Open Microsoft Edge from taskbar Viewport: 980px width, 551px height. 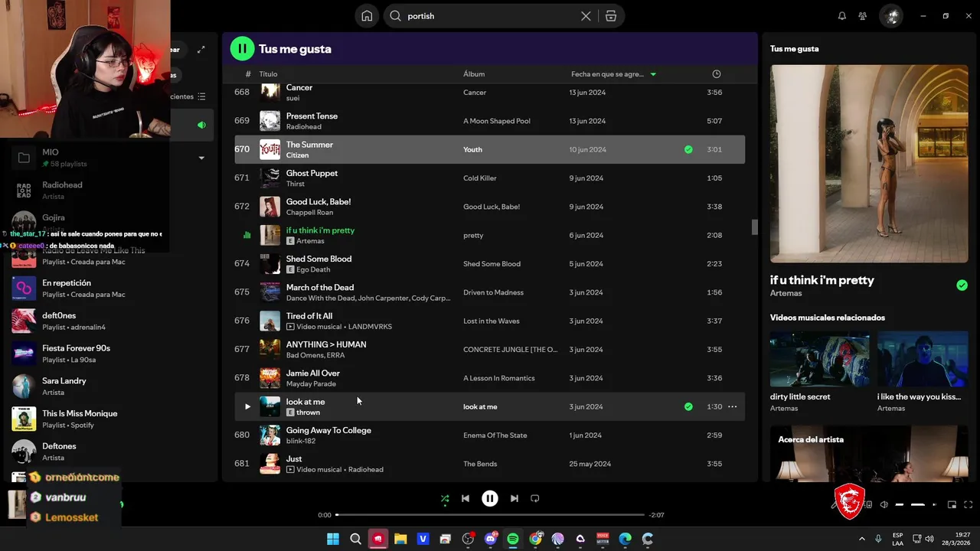[626, 539]
